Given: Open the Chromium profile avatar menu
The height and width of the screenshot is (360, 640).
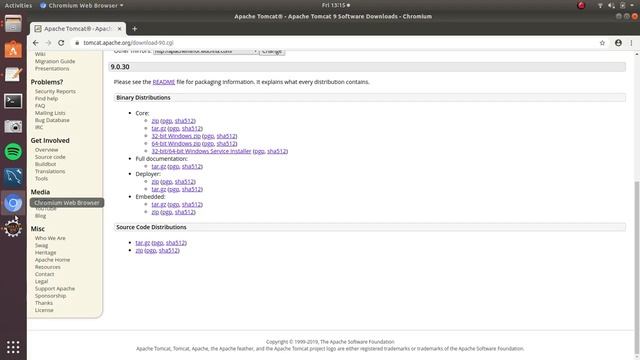Looking at the screenshot, I should coord(618,42).
